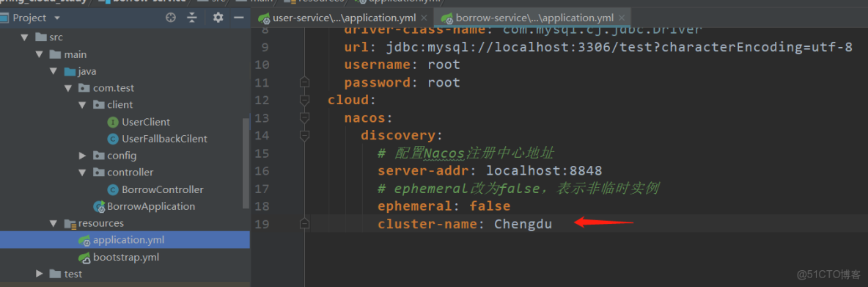Screen dimensions: 868x287
Task: Toggle fold marker at line 11
Action: pos(304,83)
